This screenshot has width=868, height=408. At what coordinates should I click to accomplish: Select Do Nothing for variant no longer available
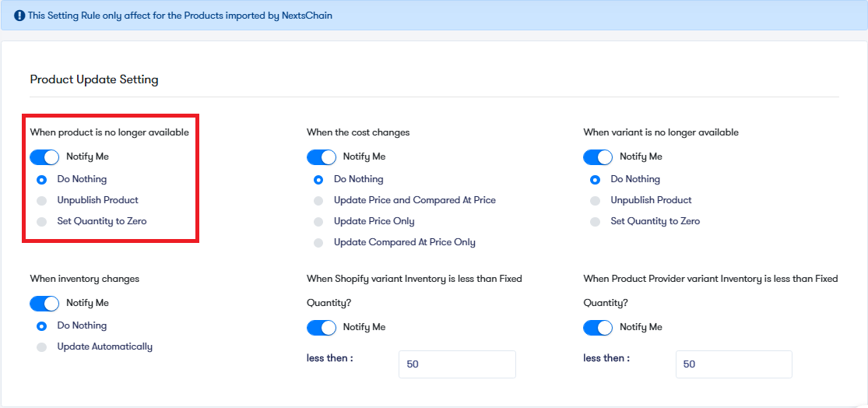(595, 179)
